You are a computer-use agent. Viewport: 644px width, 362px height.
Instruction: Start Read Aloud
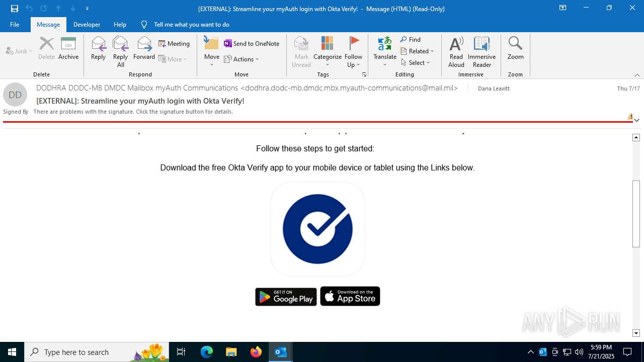pyautogui.click(x=456, y=52)
